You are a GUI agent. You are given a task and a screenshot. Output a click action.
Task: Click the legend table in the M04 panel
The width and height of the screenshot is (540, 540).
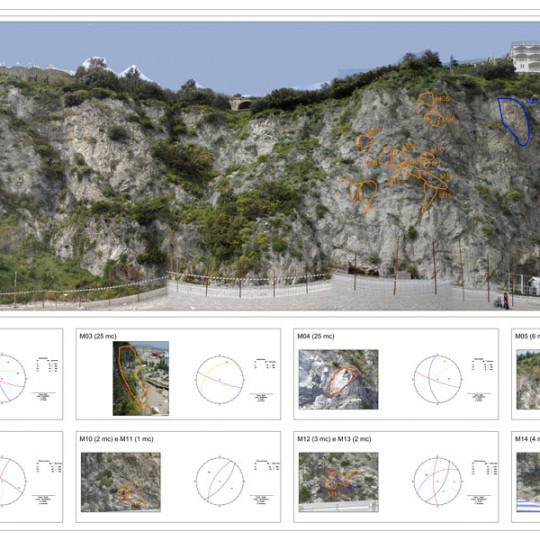[x=482, y=364]
